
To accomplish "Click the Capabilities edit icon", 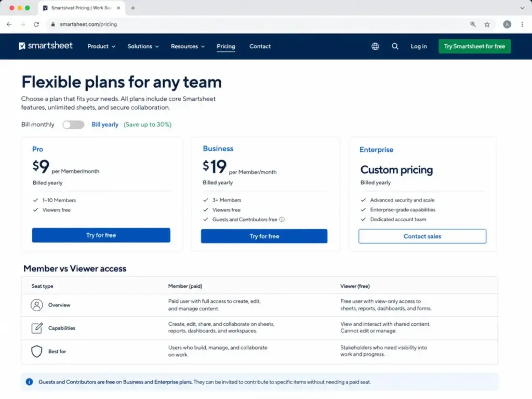I will (x=37, y=328).
